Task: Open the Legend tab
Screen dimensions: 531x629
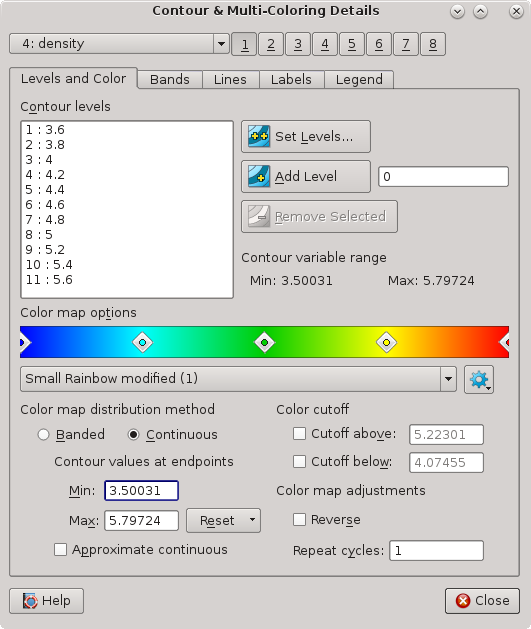Action: (359, 79)
